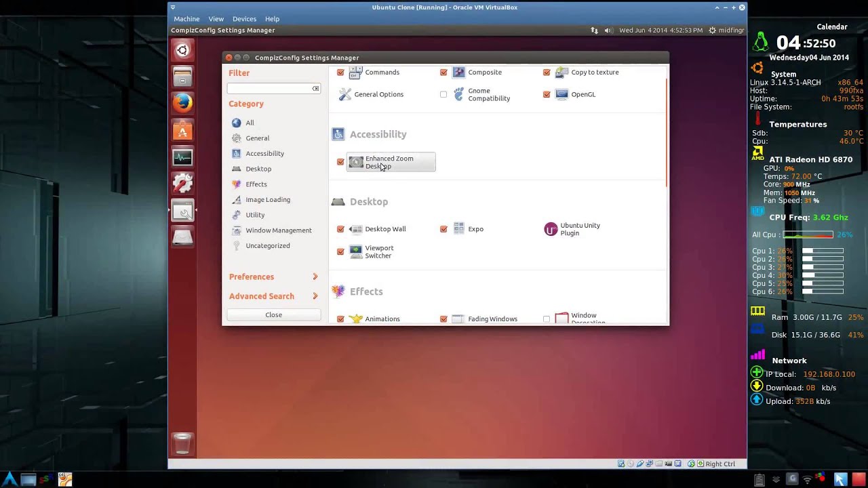Launch Firefox from the Unity launcher
Image resolution: width=868 pixels, height=488 pixels.
tap(182, 103)
